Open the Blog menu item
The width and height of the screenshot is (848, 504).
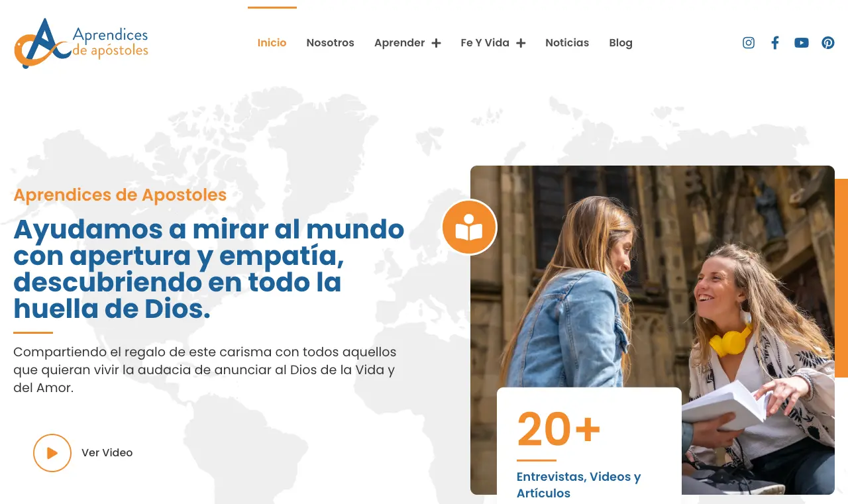621,43
